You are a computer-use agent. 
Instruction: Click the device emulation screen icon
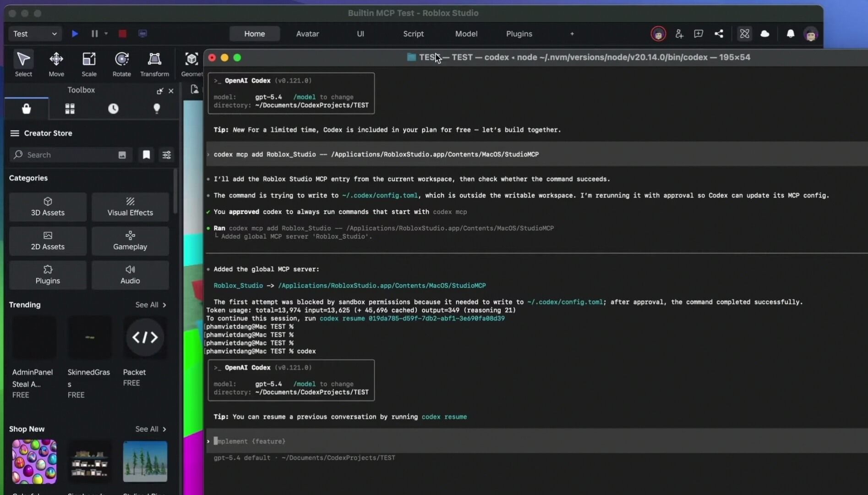coord(142,33)
